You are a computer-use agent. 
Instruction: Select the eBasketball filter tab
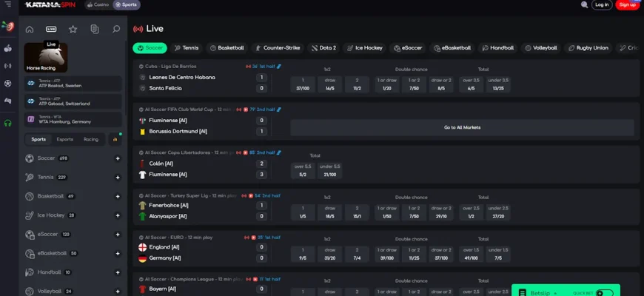[x=452, y=48]
